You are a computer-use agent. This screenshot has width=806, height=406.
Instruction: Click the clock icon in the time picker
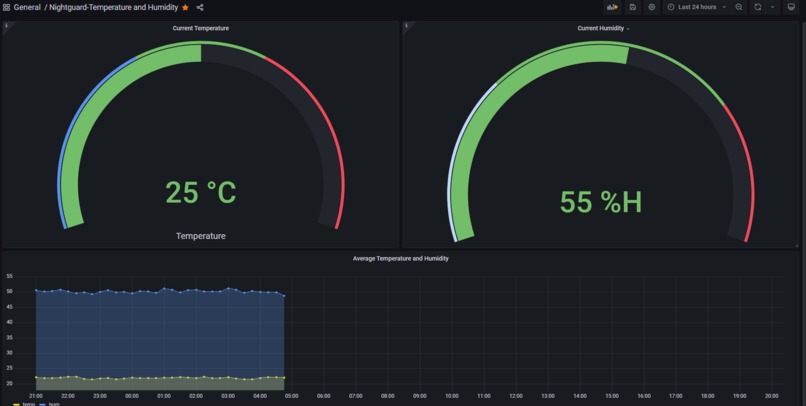point(670,7)
